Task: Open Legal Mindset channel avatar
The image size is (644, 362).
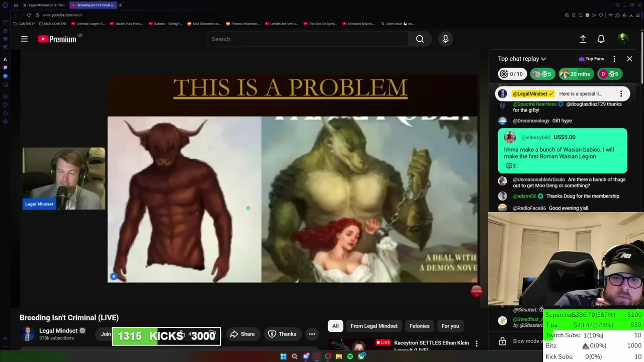Action: tap(28, 334)
